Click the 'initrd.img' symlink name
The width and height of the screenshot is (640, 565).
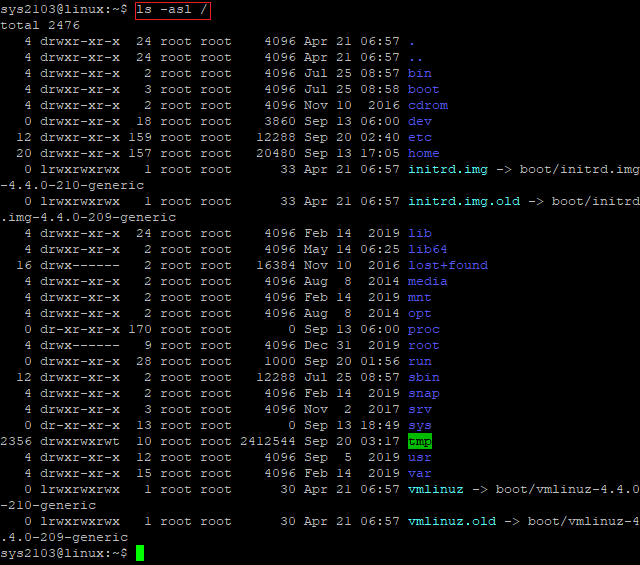448,169
